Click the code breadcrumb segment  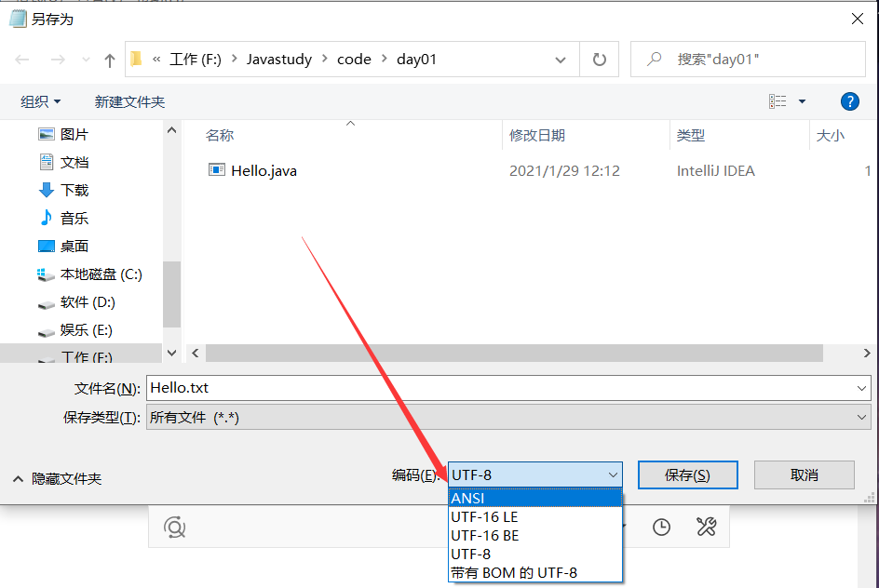coord(354,60)
